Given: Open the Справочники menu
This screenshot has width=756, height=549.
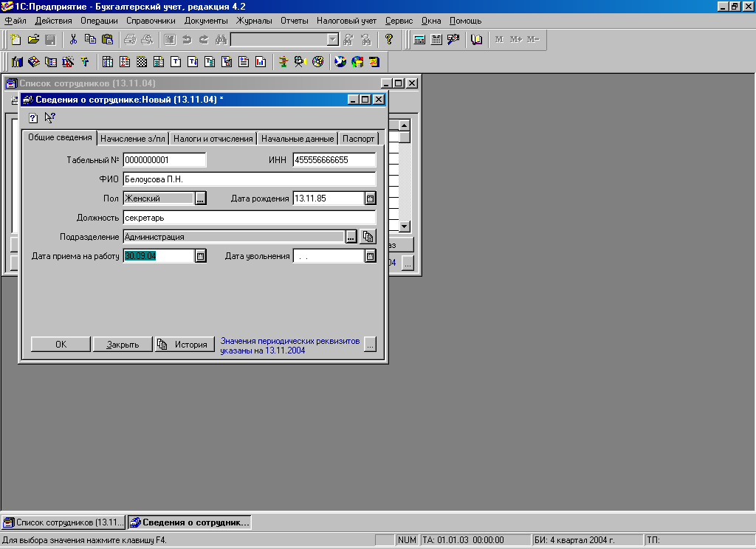Looking at the screenshot, I should (151, 21).
